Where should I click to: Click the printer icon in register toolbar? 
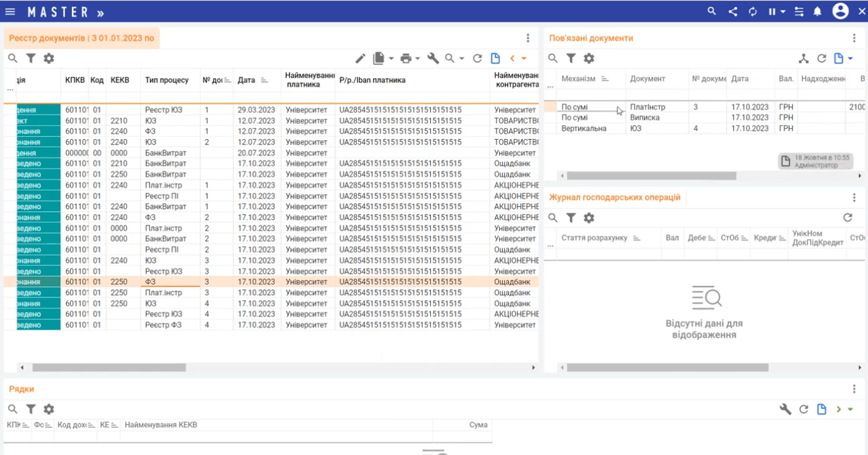click(x=406, y=59)
